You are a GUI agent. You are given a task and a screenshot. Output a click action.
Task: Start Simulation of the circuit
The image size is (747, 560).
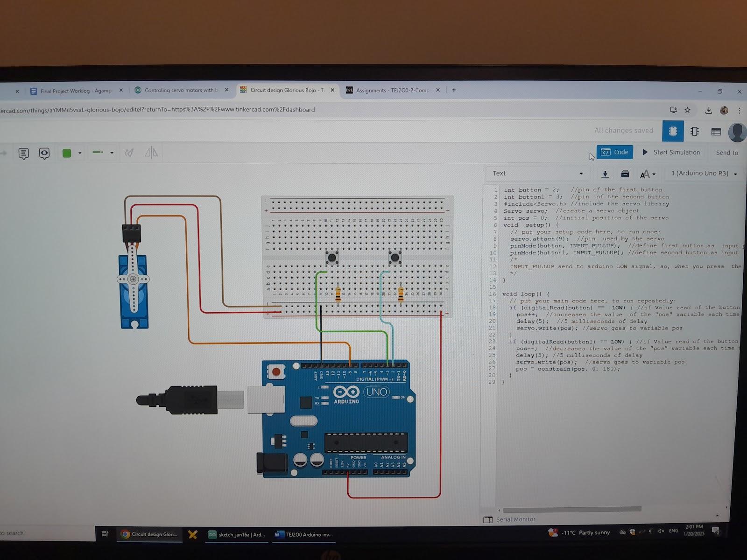[671, 152]
